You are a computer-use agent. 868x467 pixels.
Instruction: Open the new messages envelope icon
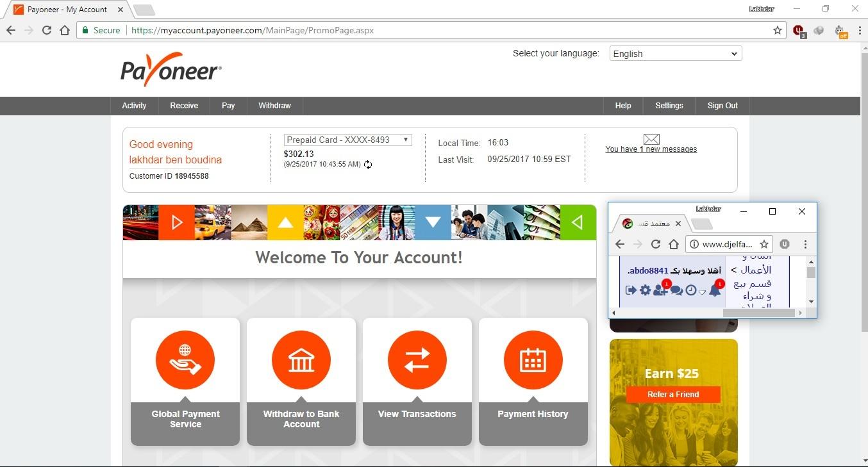pos(651,139)
